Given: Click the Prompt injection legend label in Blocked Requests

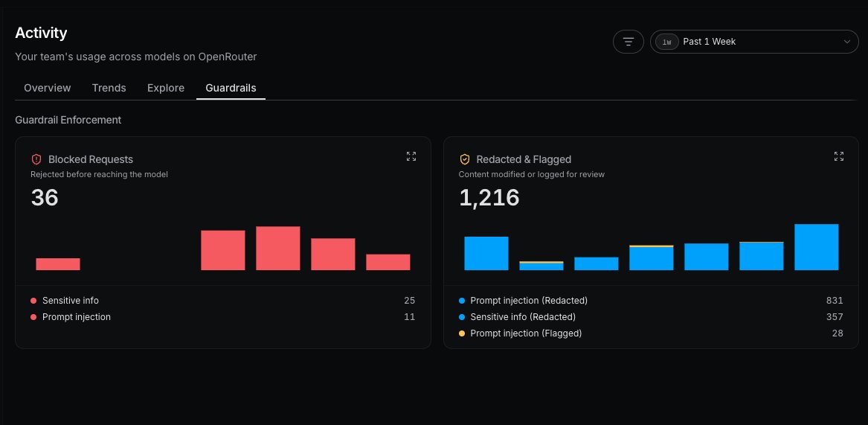Looking at the screenshot, I should pyautogui.click(x=77, y=317).
